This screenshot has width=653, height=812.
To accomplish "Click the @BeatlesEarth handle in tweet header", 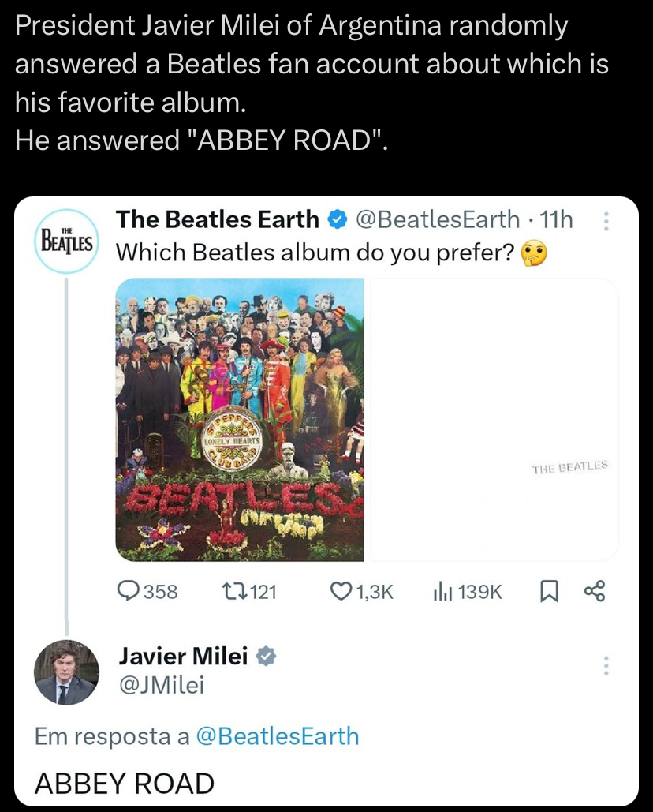I will (x=438, y=219).
